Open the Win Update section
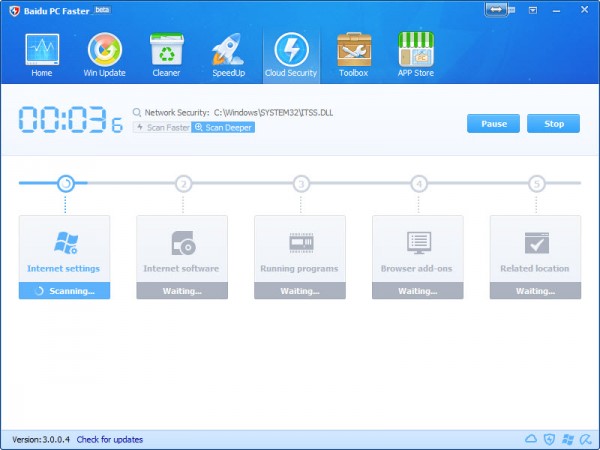Viewport: 600px width, 450px height. [x=105, y=54]
